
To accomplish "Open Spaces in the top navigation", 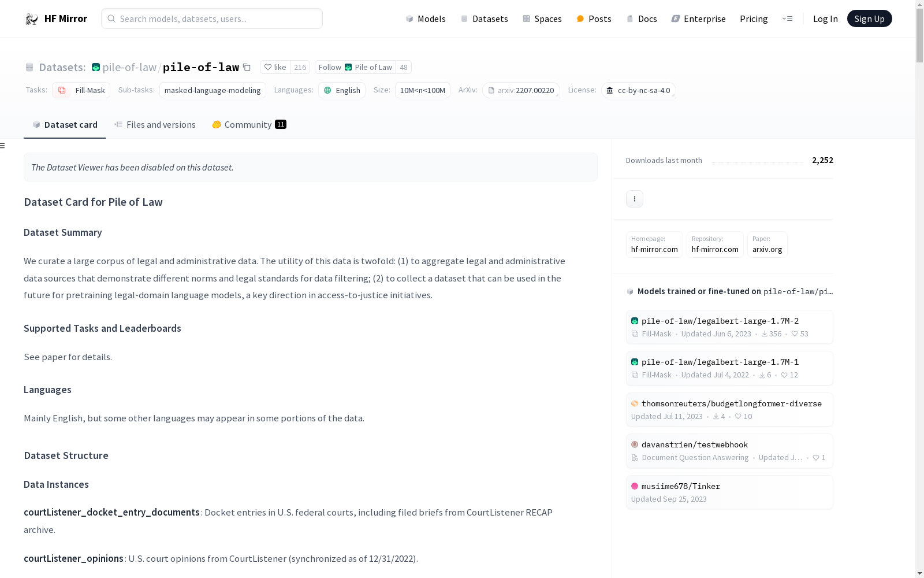I will point(542,18).
